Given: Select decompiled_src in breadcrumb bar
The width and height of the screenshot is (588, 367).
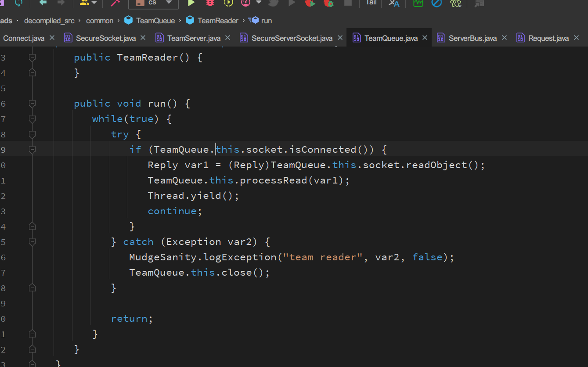Looking at the screenshot, I should (49, 21).
